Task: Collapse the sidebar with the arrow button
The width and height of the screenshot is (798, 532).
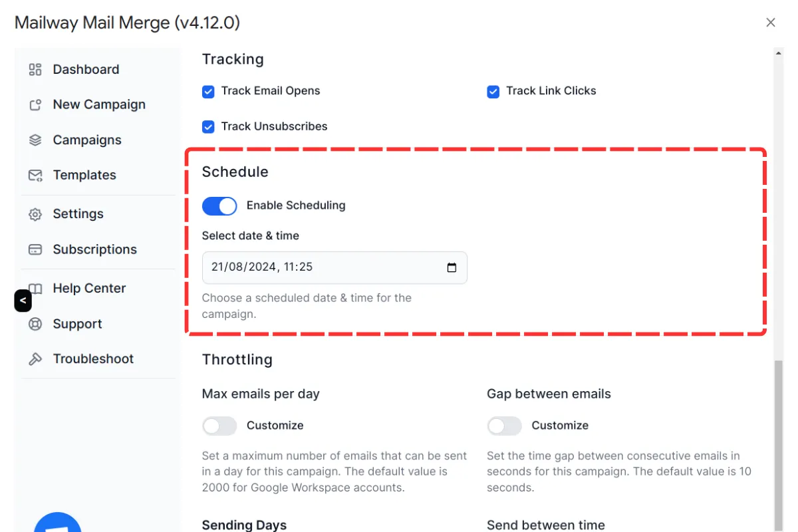Action: point(23,301)
